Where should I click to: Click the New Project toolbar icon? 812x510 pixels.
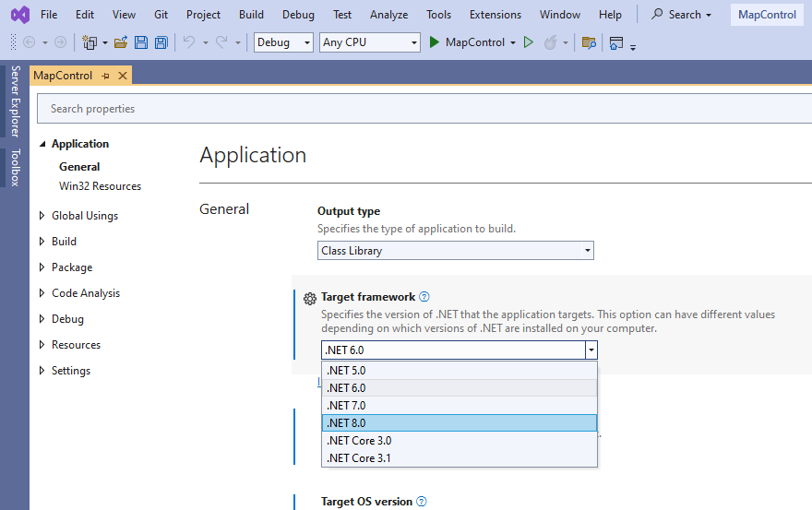[x=90, y=42]
